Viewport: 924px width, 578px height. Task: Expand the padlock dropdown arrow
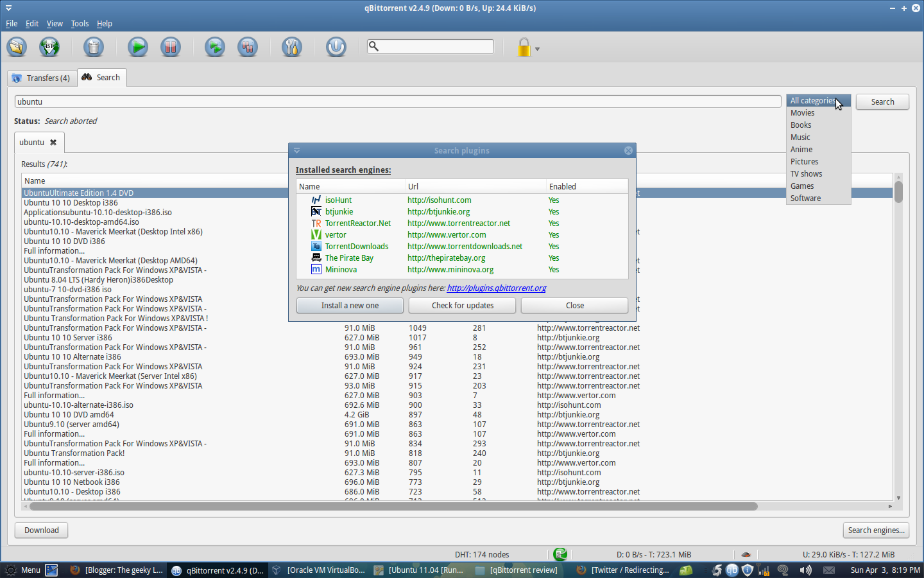538,49
